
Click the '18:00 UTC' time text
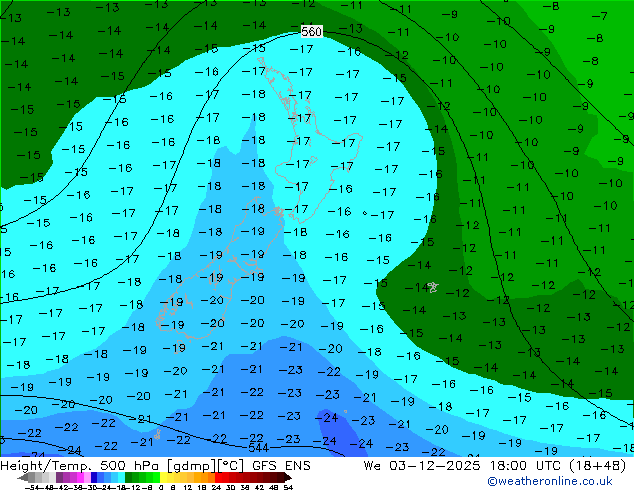(x=526, y=466)
